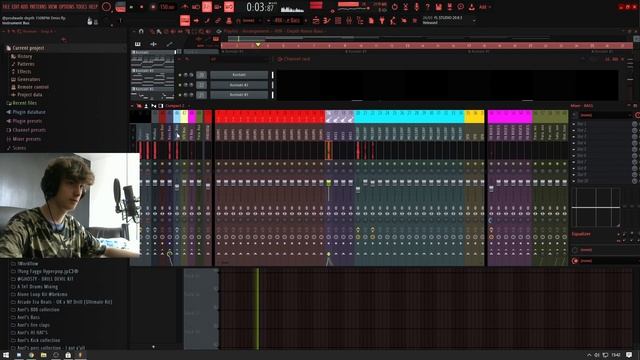Click the playlist magnet snap icon
The height and width of the screenshot is (360, 640).
[141, 31]
